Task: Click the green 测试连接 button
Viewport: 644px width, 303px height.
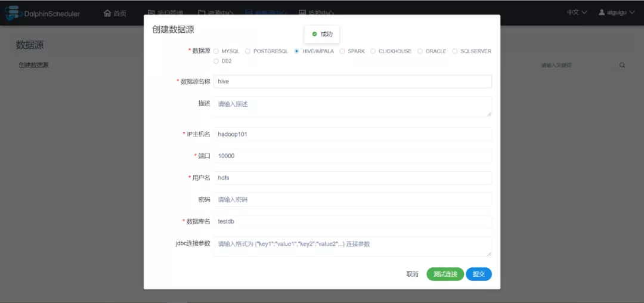Action: [x=445, y=274]
